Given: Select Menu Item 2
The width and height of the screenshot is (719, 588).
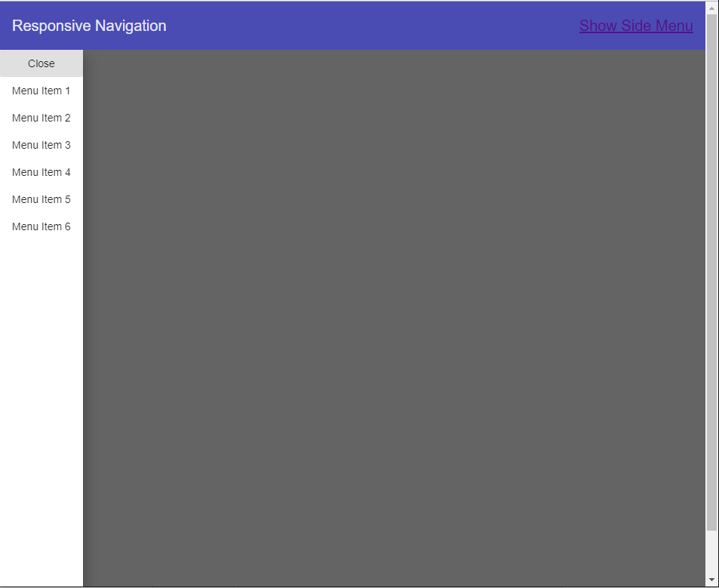Looking at the screenshot, I should click(x=41, y=118).
